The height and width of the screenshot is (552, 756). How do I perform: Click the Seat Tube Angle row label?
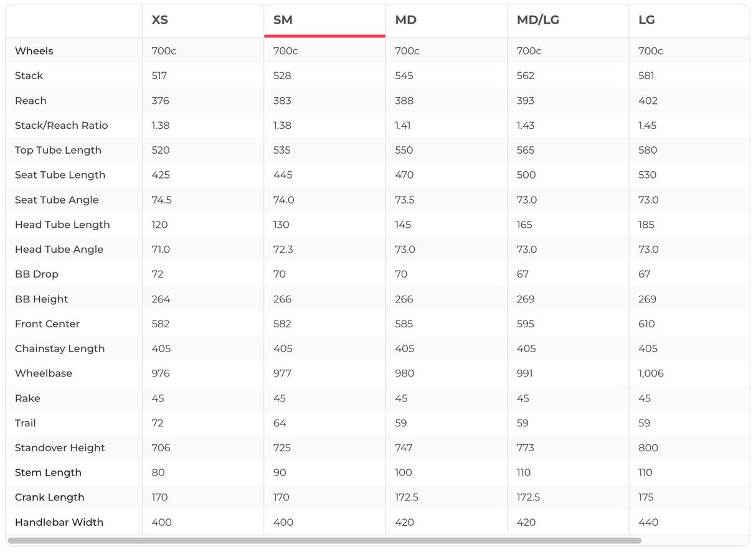point(57,200)
